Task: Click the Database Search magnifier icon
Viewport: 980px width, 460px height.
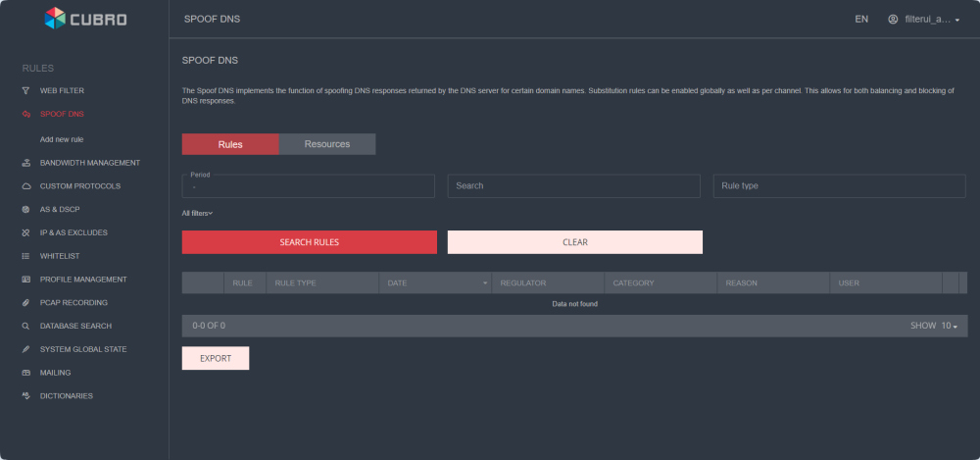Action: pyautogui.click(x=26, y=326)
